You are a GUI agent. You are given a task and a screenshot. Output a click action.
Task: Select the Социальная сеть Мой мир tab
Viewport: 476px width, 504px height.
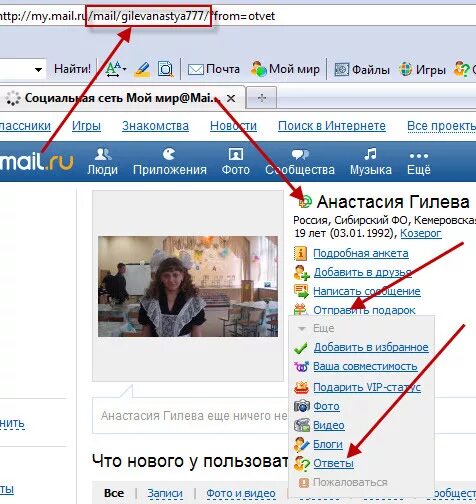coord(122,98)
